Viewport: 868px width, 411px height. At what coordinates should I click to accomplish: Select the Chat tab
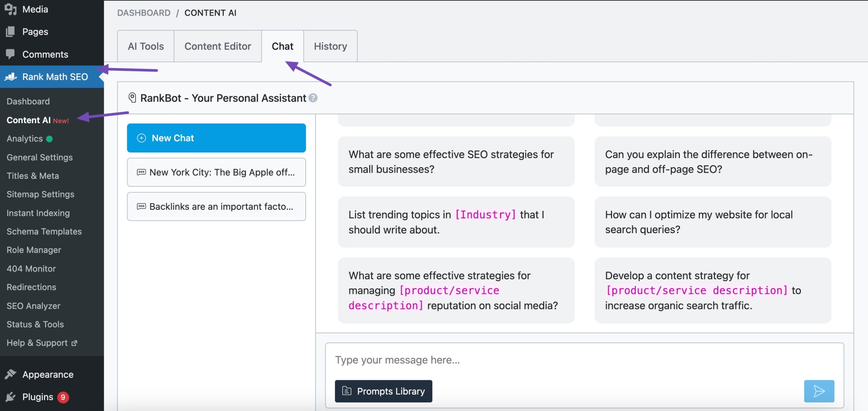click(282, 46)
